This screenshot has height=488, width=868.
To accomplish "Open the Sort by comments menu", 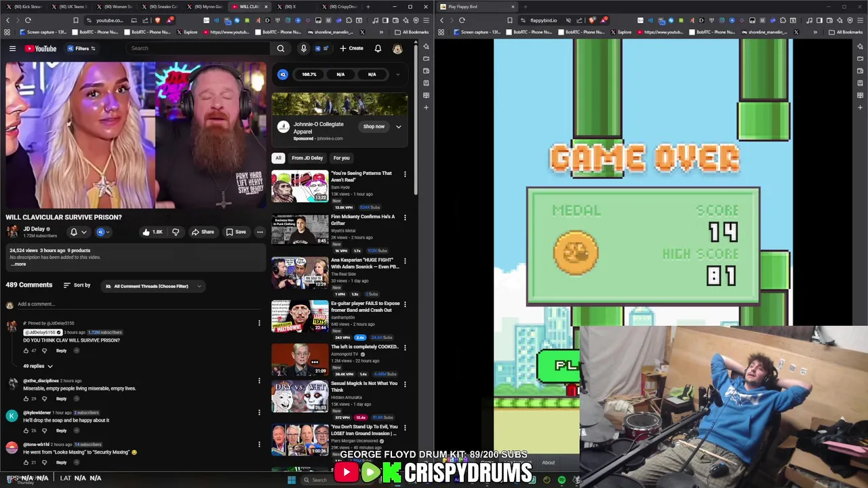I will [77, 285].
